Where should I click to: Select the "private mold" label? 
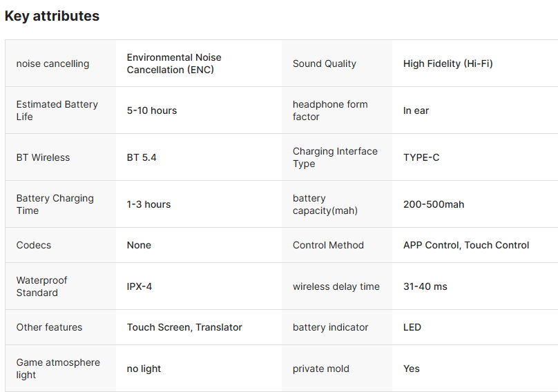click(321, 369)
